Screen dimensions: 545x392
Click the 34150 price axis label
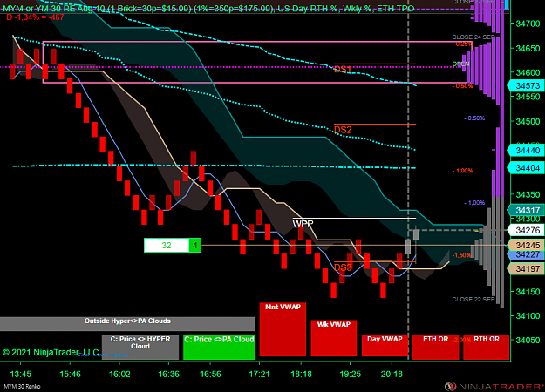tap(528, 292)
